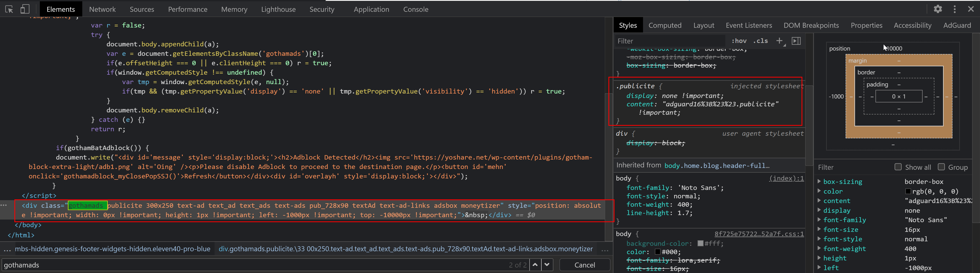Expand the box-sizing computed property
Screen dimensions: 980x273
tap(819, 181)
